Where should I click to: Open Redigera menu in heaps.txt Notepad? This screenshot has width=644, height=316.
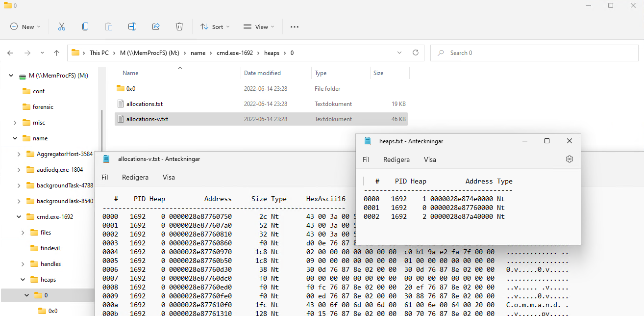(396, 159)
